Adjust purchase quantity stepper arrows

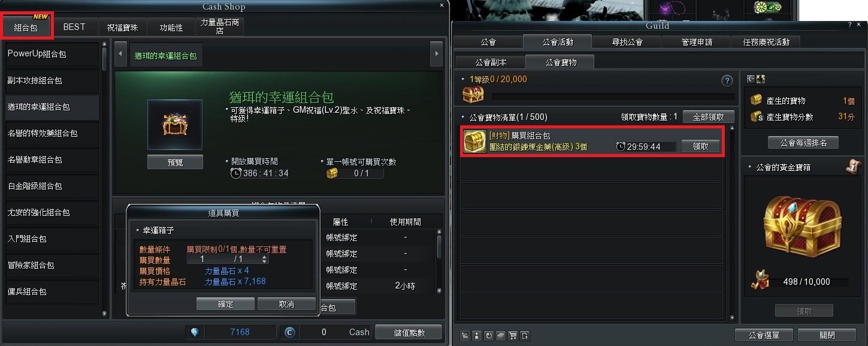265,260
